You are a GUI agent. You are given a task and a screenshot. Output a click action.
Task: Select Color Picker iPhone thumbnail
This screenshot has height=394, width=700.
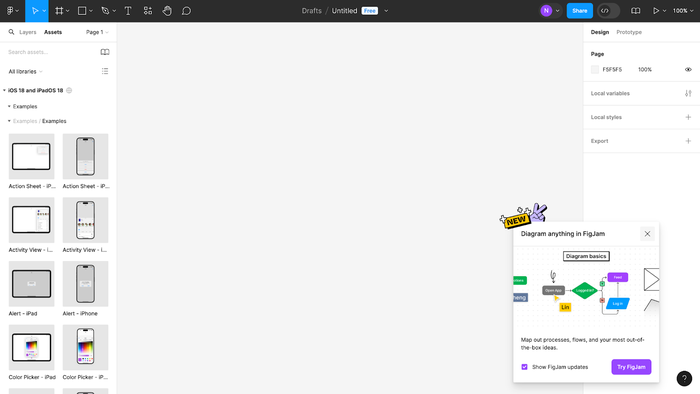[x=85, y=348]
